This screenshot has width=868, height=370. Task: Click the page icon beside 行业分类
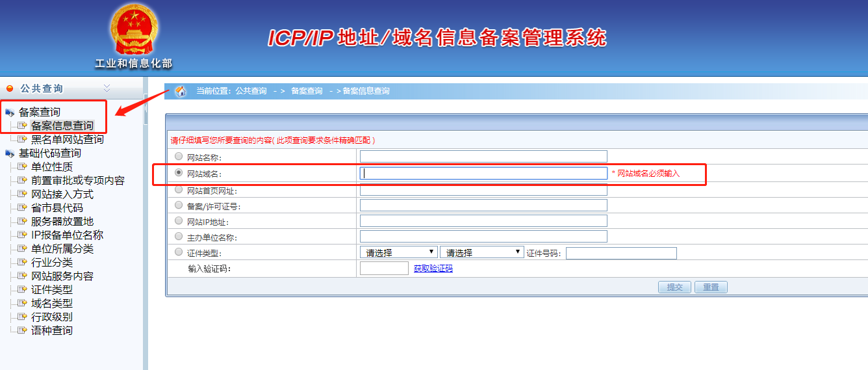[x=23, y=263]
